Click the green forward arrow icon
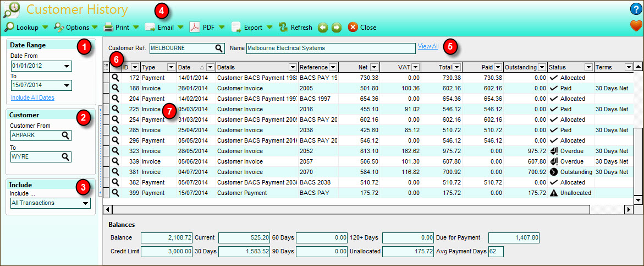Image resolution: width=644 pixels, height=266 pixels. [337, 27]
